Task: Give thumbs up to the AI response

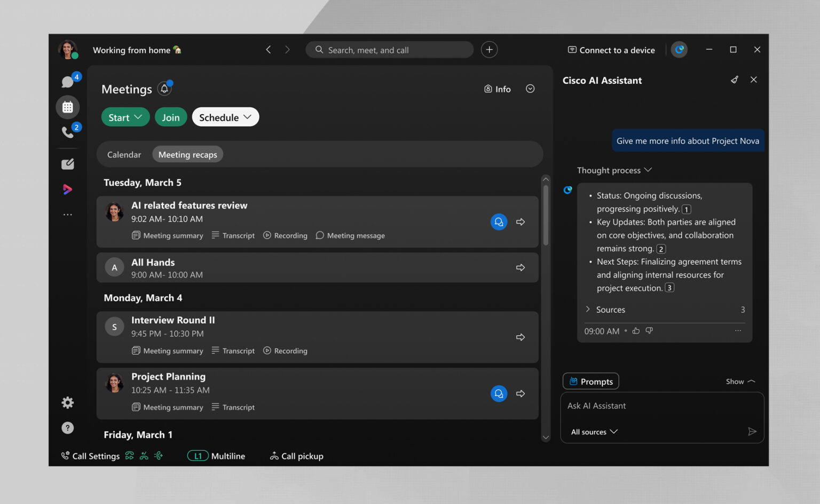Action: (x=636, y=331)
